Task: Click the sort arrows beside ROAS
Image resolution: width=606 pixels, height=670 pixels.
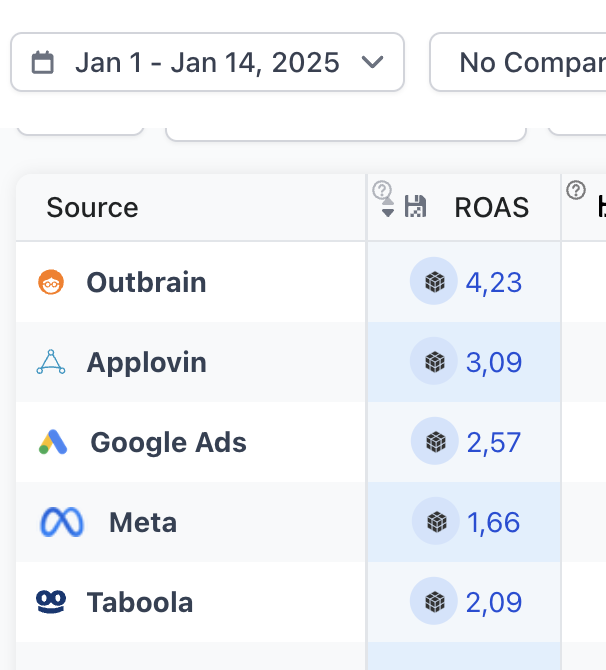Action: (388, 207)
